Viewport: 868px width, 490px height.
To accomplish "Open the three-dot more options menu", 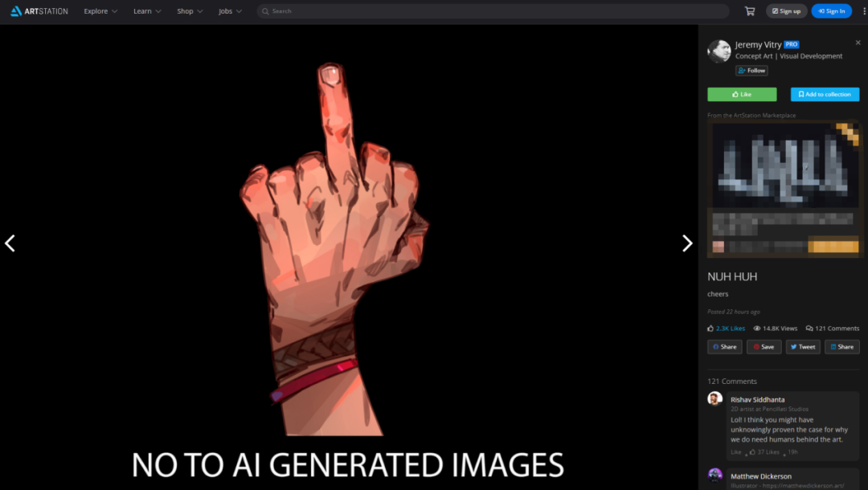I will pyautogui.click(x=864, y=11).
